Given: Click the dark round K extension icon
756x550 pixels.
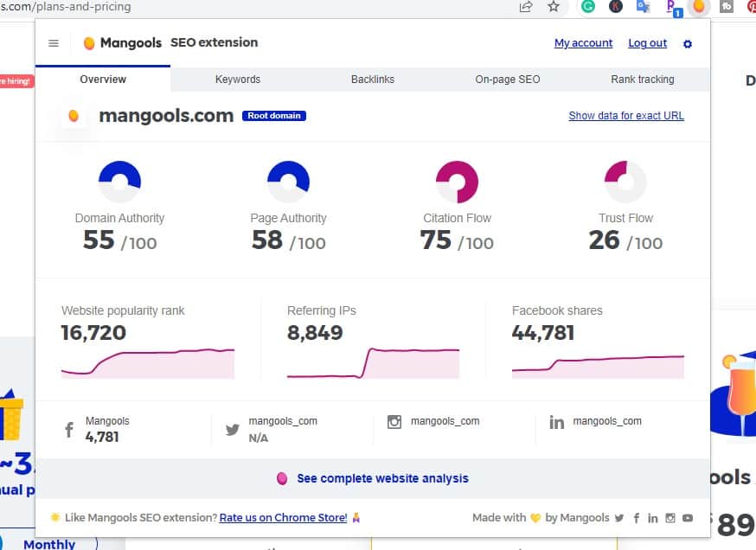Looking at the screenshot, I should (x=616, y=7).
